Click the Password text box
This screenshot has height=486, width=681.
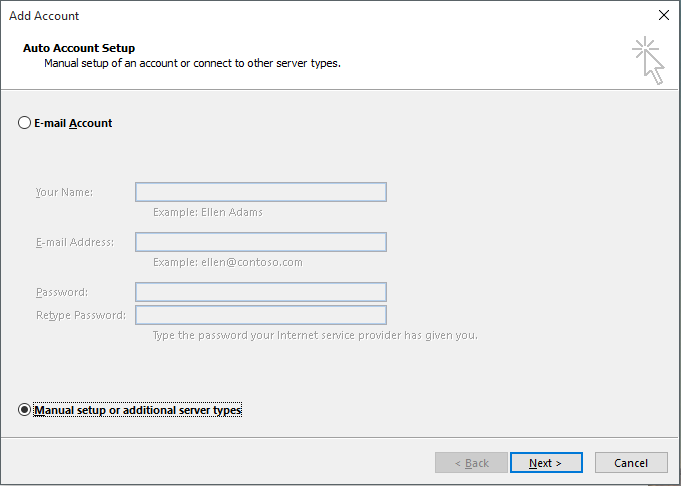point(261,292)
